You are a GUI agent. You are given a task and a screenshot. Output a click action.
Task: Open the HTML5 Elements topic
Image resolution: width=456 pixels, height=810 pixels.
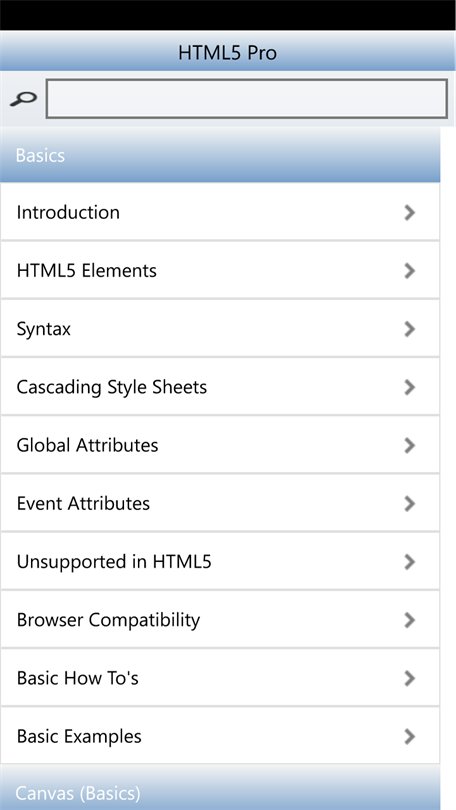[220, 270]
